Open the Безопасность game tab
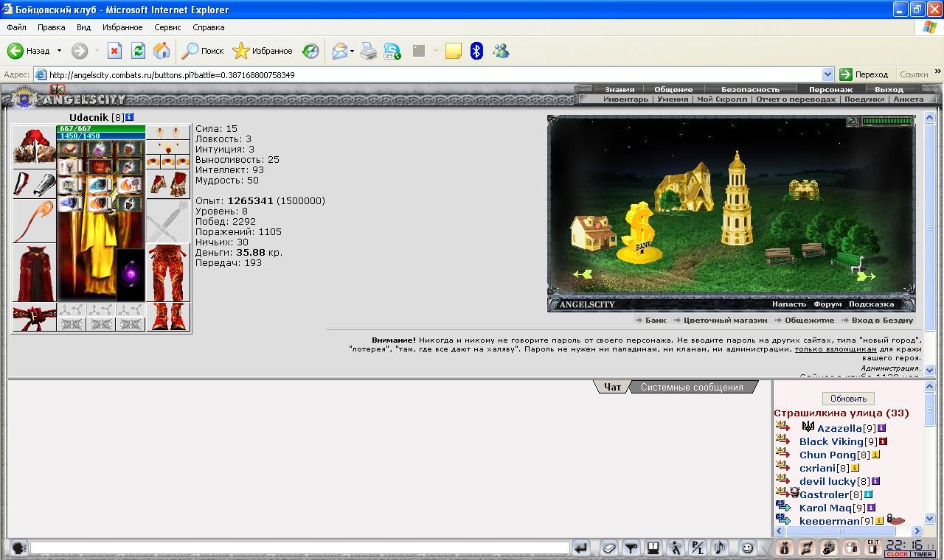Viewport: 944px width, 560px height. (x=750, y=89)
